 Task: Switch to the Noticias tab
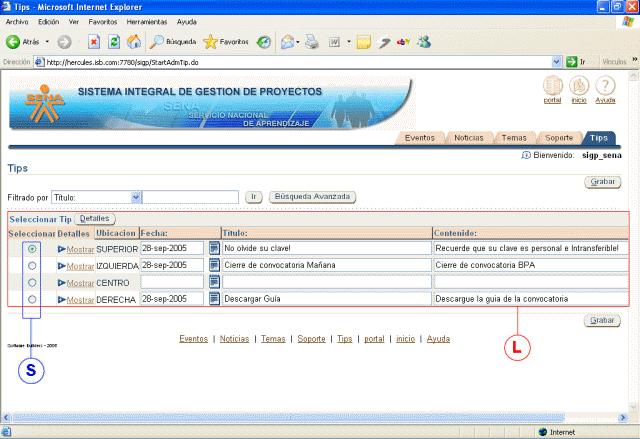coord(469,138)
